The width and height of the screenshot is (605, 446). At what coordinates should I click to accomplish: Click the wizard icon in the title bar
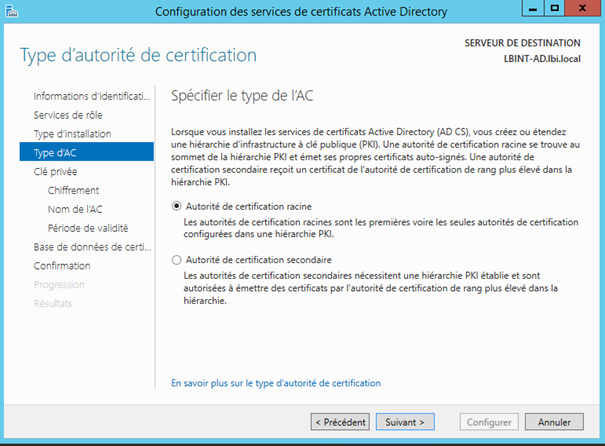pos(12,11)
